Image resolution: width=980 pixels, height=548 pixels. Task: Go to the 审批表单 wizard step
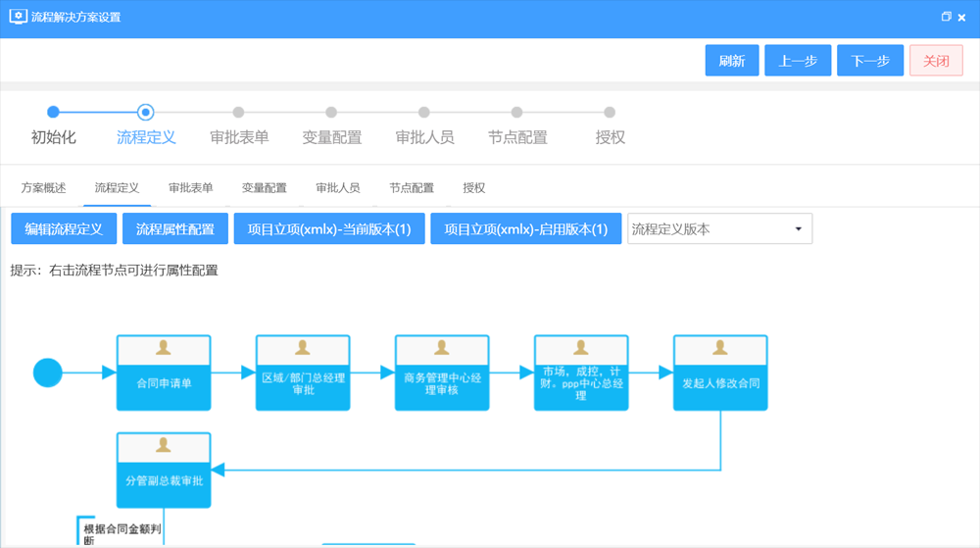click(x=239, y=137)
